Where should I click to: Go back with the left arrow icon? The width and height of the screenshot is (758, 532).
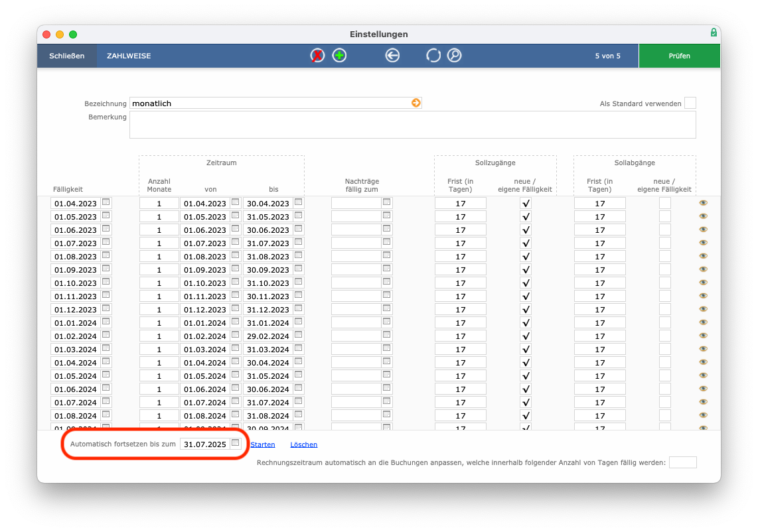click(392, 56)
